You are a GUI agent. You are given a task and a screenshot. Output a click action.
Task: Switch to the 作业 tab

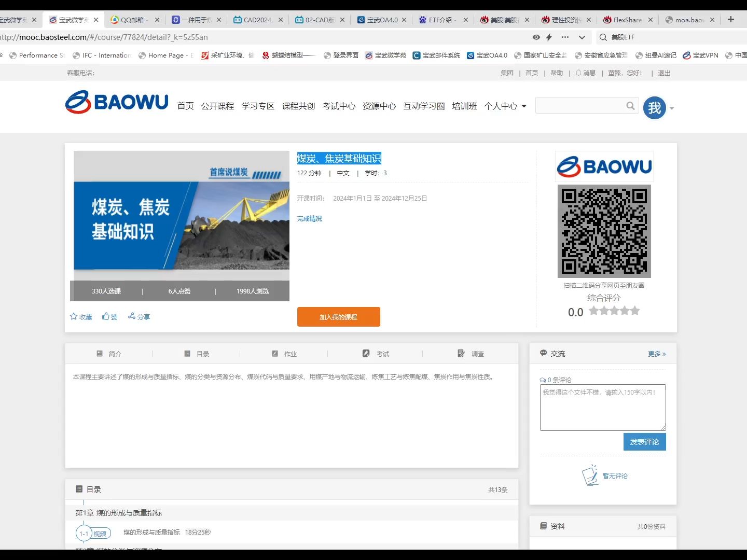click(x=284, y=354)
